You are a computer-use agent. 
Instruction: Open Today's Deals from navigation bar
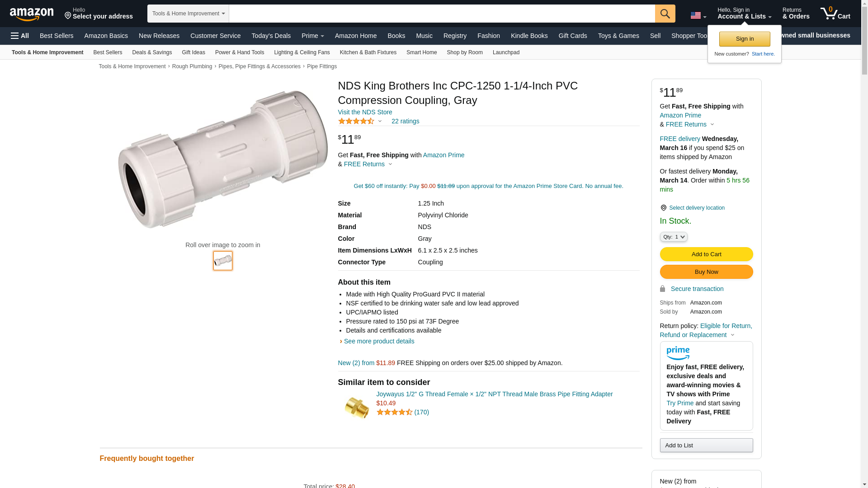point(271,36)
